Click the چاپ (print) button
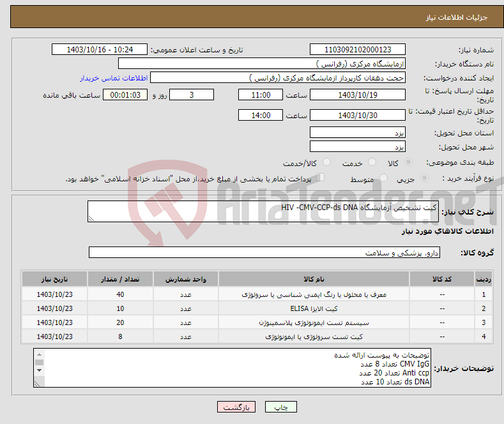This screenshot has width=504, height=424. coord(280,407)
